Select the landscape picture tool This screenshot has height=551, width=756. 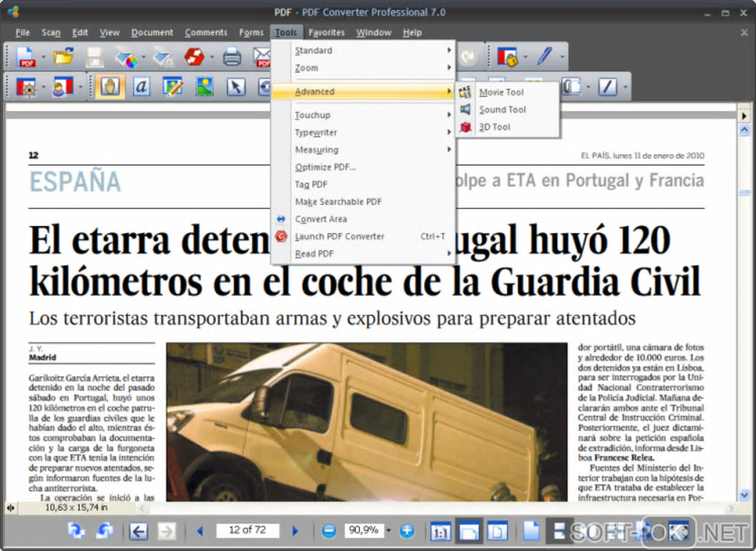pyautogui.click(x=205, y=87)
